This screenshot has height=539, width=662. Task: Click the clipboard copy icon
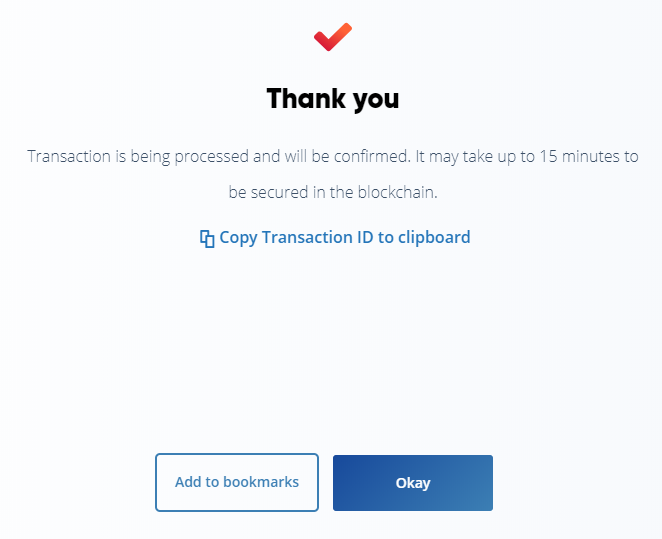point(207,238)
